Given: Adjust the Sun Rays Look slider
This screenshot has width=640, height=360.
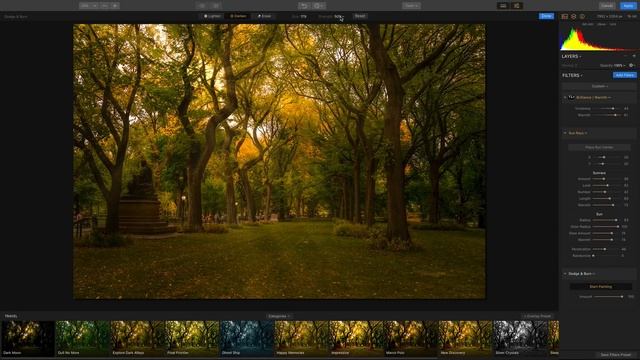Looking at the screenshot, I should tap(606, 185).
